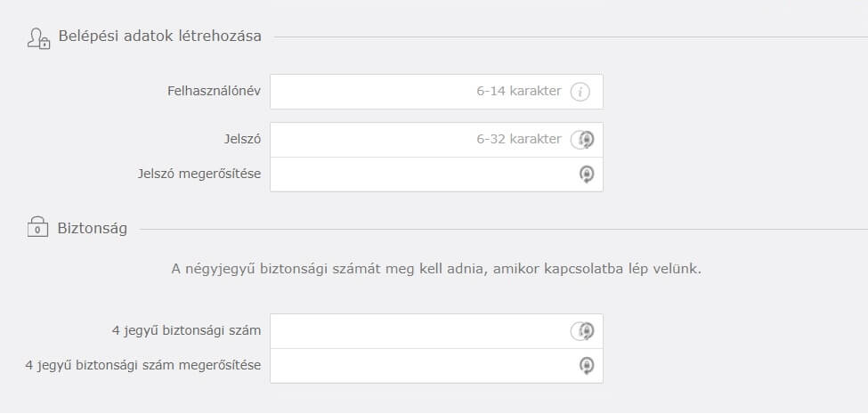868x414 pixels.
Task: Click the Jelszó label
Action: [242, 140]
